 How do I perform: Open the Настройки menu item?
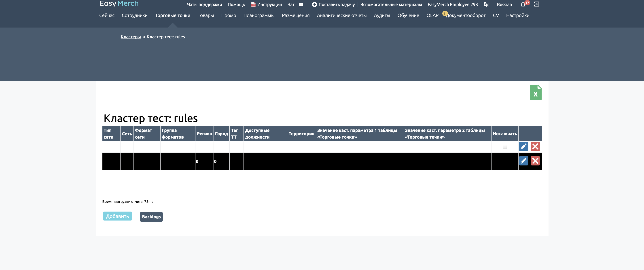pyautogui.click(x=517, y=15)
